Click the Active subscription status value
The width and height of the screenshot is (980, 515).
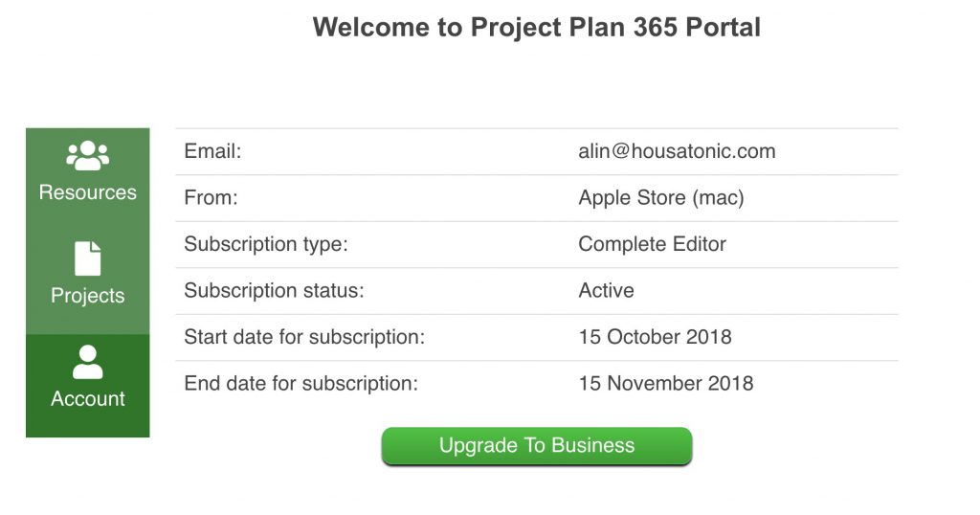click(x=606, y=291)
